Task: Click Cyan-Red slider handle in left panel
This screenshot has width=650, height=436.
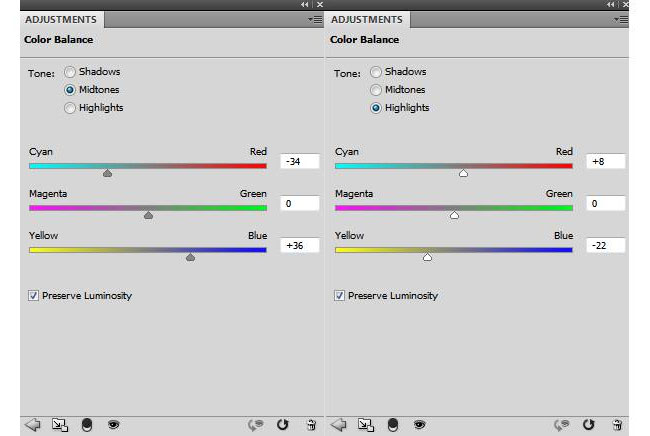Action: tap(107, 173)
